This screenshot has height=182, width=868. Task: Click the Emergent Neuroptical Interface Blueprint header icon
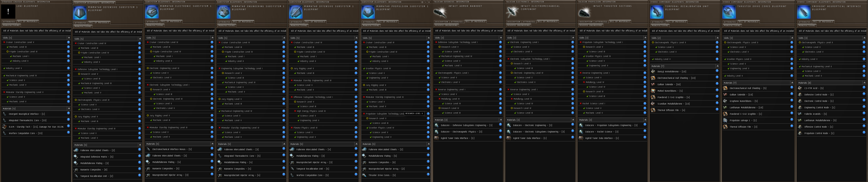804,12
